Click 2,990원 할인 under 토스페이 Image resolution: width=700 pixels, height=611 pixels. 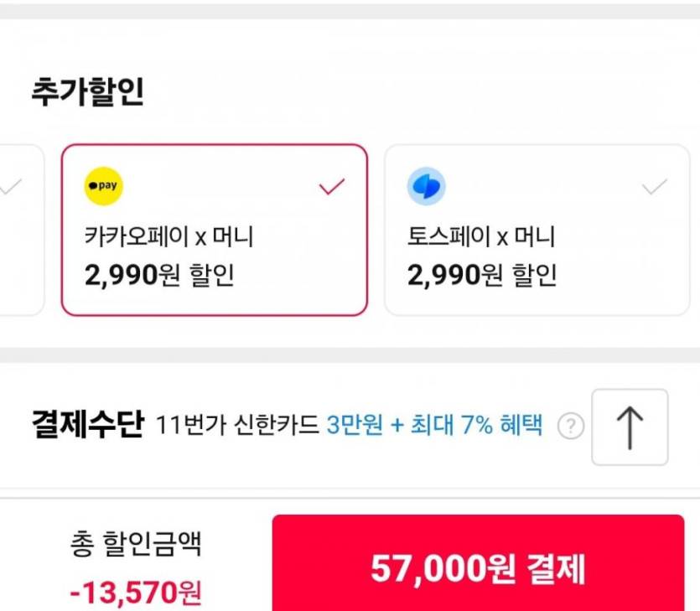click(481, 275)
